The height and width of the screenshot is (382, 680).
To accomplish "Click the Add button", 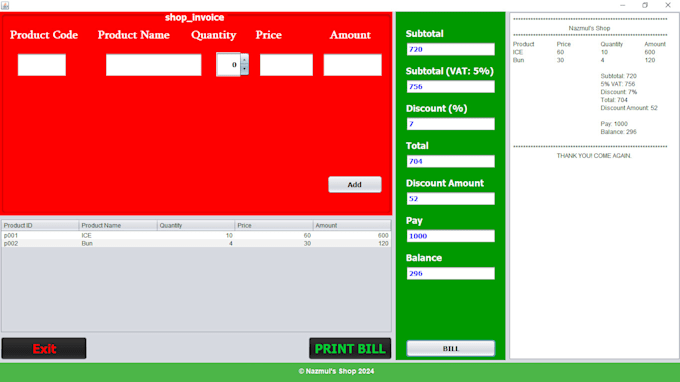I will 355,184.
